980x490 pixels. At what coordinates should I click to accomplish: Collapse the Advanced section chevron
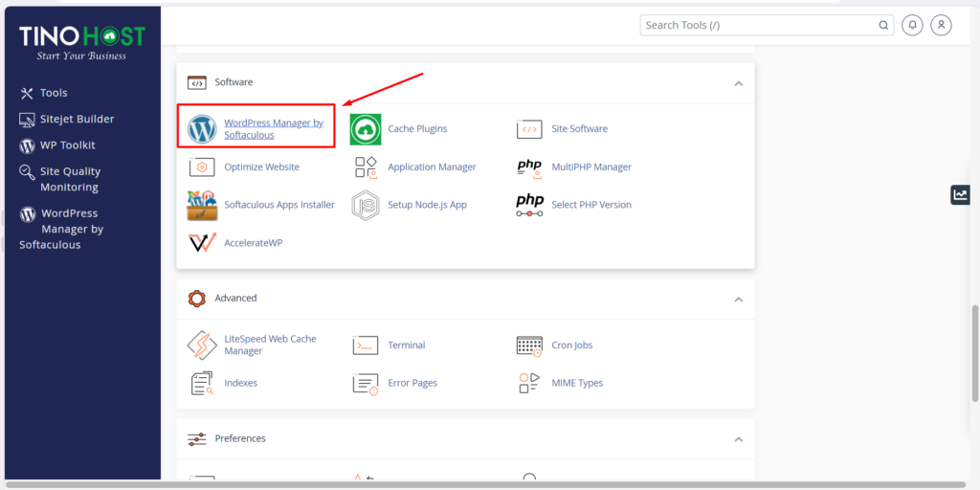739,300
